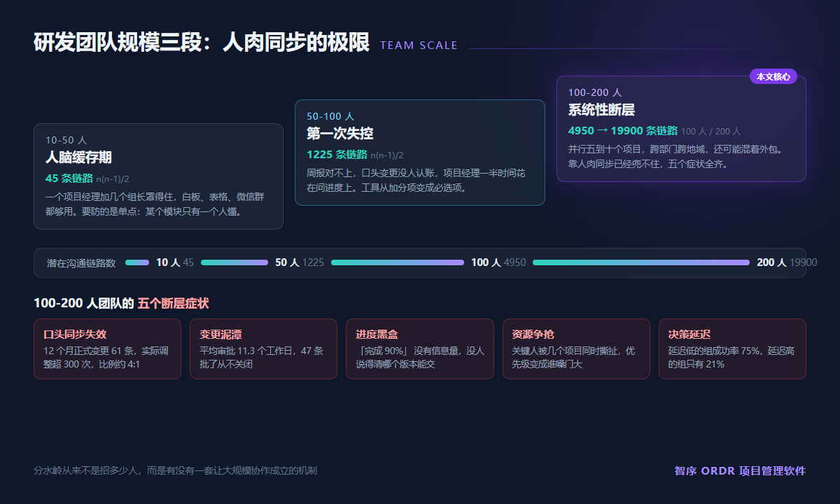Viewport: 840px width, 504px height.
Task: Open the 决策延迟 symptom card
Action: point(732,349)
